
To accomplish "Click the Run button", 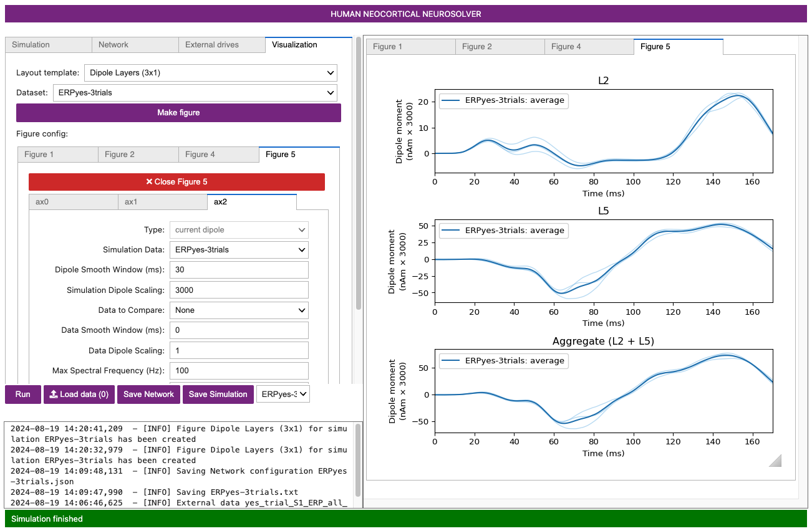I will tap(23, 395).
